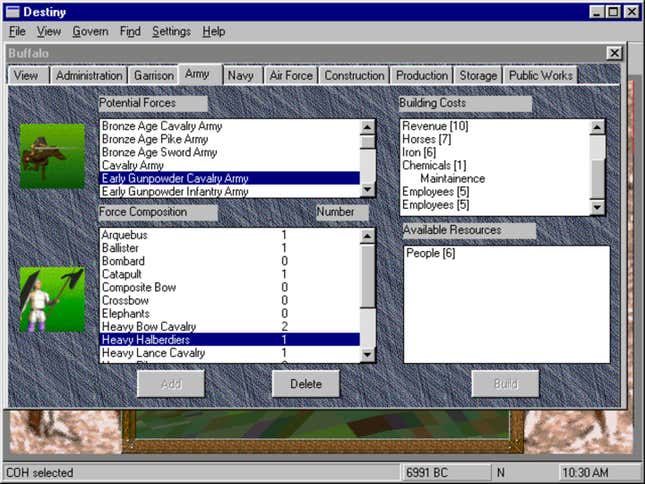The height and width of the screenshot is (484, 645).
Task: Open the Settings menu
Action: (x=172, y=31)
